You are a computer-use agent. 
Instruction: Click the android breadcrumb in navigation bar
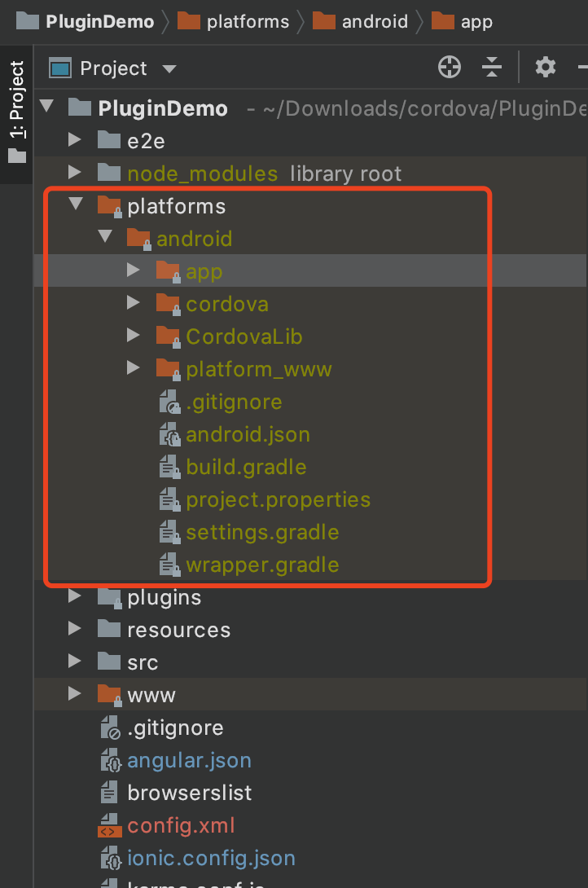tap(374, 21)
